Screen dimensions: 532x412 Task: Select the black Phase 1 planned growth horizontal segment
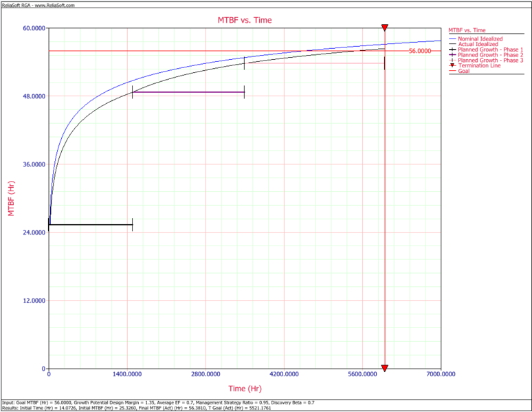click(90, 224)
